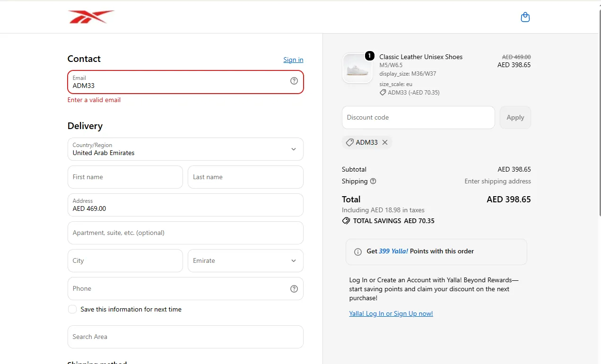Open the Country/Region dropdown

[185, 149]
